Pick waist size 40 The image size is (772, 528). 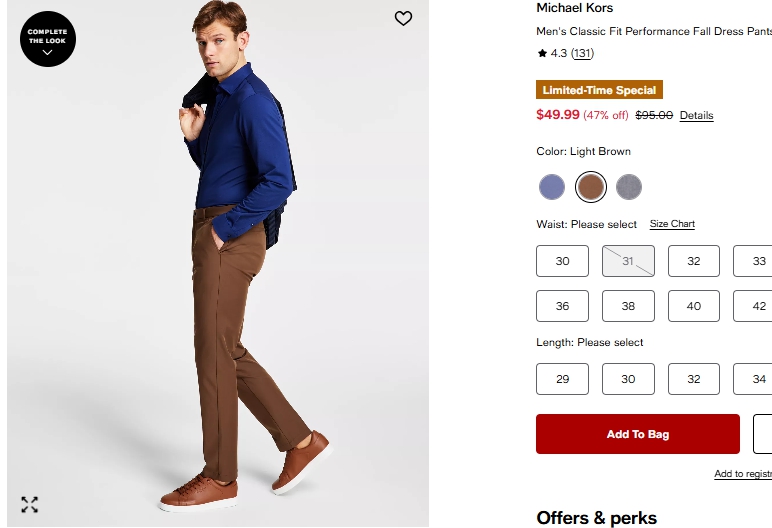(x=693, y=306)
